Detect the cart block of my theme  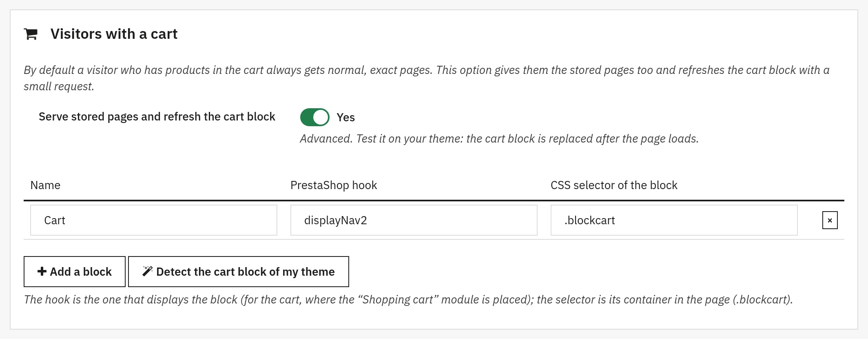coord(239,272)
